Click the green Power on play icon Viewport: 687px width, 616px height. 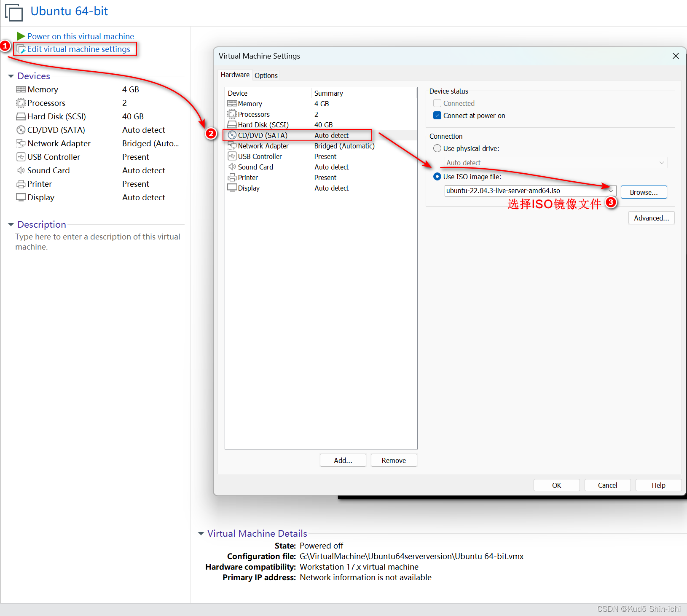21,36
